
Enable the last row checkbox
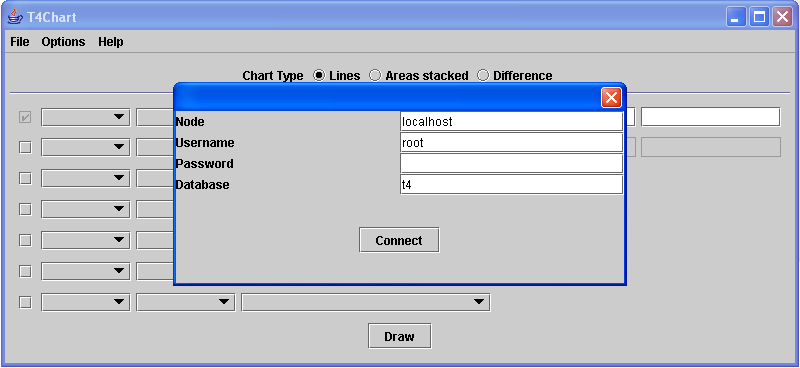point(25,302)
